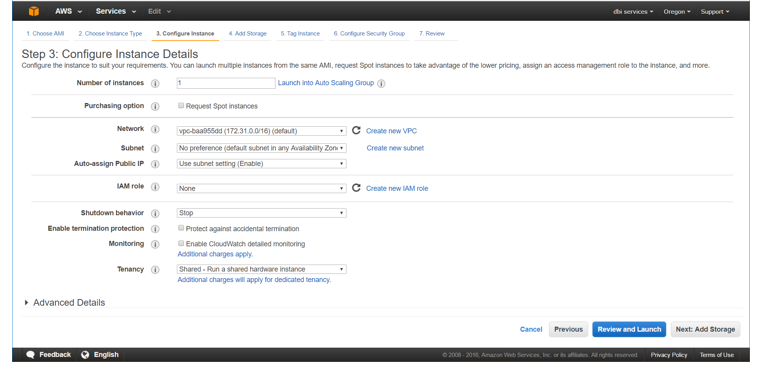Image resolution: width=770 pixels, height=373 pixels.
Task: Open info icon beside Subnet label
Action: coord(155,148)
